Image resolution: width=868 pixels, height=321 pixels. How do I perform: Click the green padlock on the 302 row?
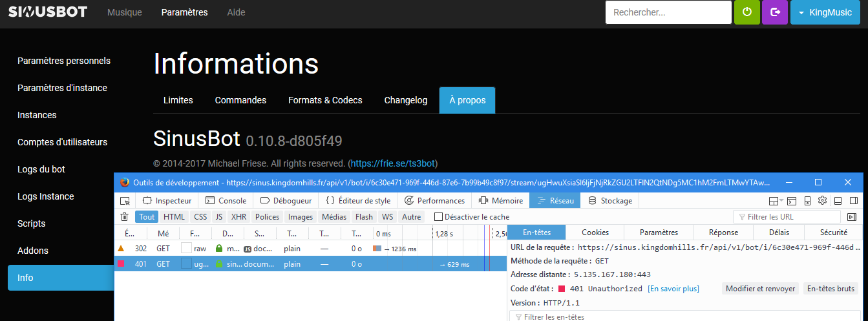218,248
